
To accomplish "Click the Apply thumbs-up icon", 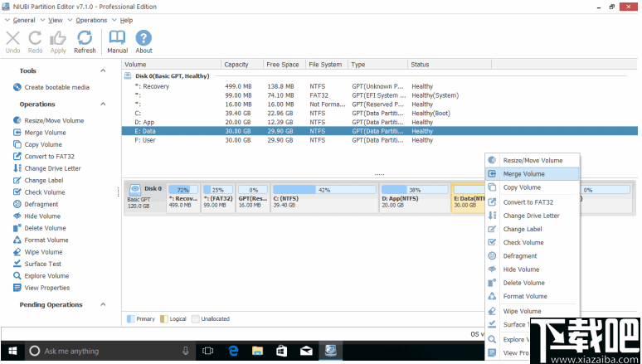I will tap(58, 38).
